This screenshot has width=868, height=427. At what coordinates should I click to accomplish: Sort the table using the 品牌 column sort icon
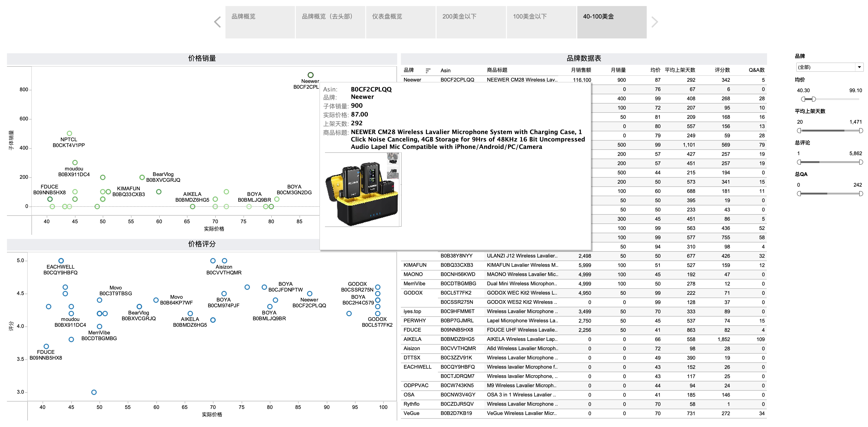[428, 70]
